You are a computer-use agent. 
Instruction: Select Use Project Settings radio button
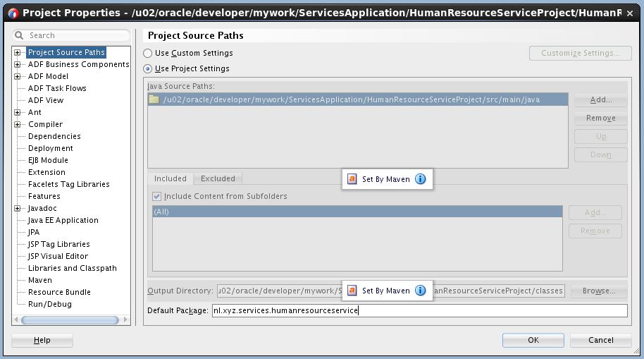(148, 68)
